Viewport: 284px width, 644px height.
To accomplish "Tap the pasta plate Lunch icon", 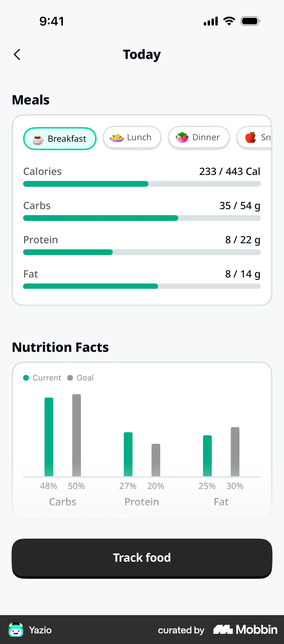I will (x=117, y=137).
